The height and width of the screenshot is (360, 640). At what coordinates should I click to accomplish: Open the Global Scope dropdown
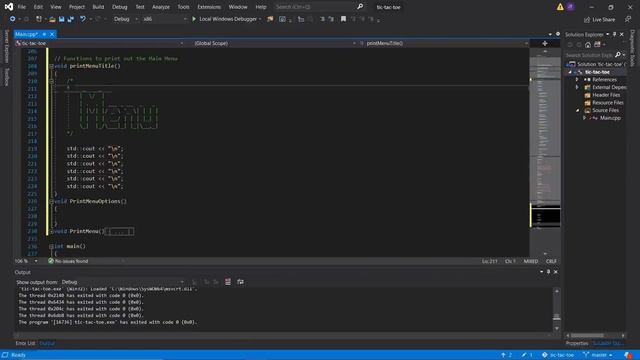click(274, 43)
